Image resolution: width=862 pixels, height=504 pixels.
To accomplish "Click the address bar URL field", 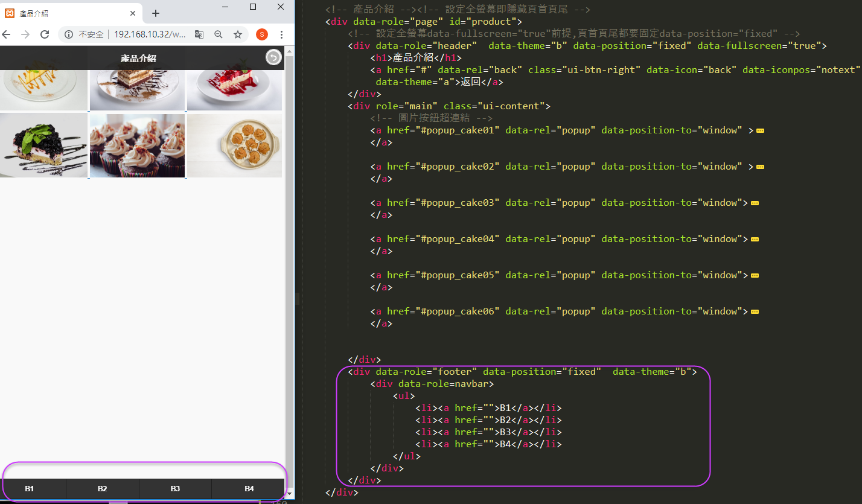I will pos(150,34).
